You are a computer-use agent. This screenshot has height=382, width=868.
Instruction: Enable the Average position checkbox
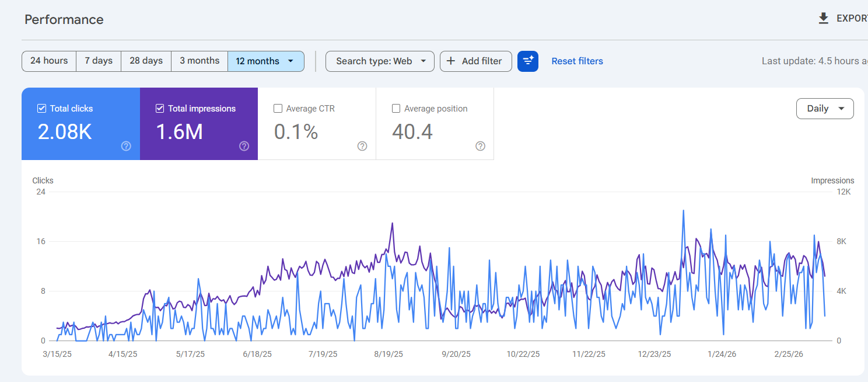[396, 109]
